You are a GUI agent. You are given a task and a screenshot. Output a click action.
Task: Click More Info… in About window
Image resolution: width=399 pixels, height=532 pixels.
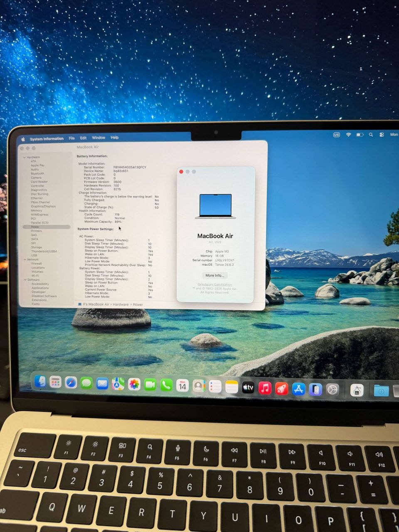[x=215, y=276]
